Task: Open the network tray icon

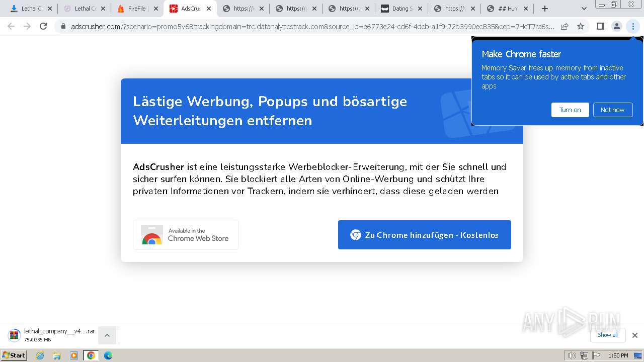Action: [x=584, y=355]
